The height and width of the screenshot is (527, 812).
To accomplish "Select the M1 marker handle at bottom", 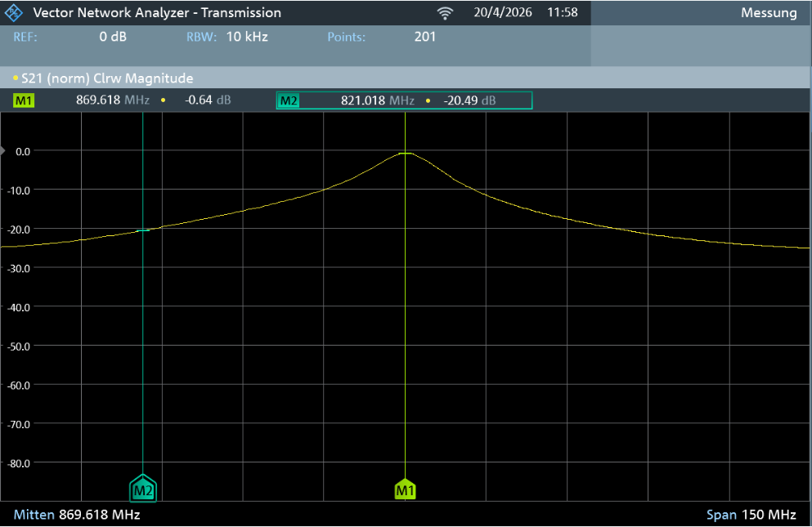I will (x=405, y=489).
